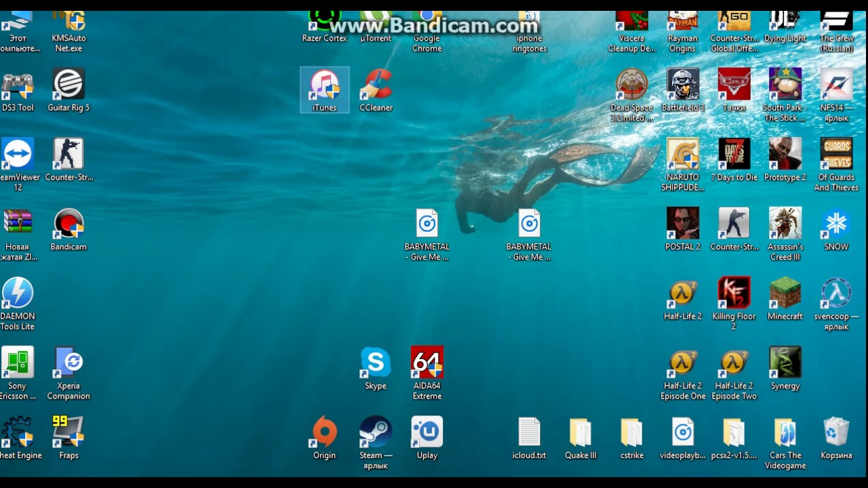The image size is (868, 488).
Task: Click the µTorrent label
Action: [376, 39]
